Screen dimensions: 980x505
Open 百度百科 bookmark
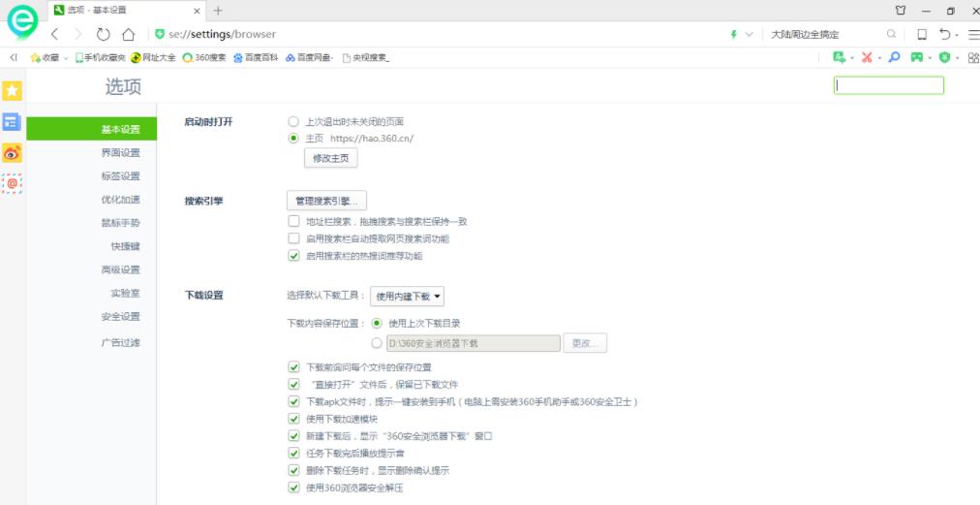pyautogui.click(x=256, y=57)
